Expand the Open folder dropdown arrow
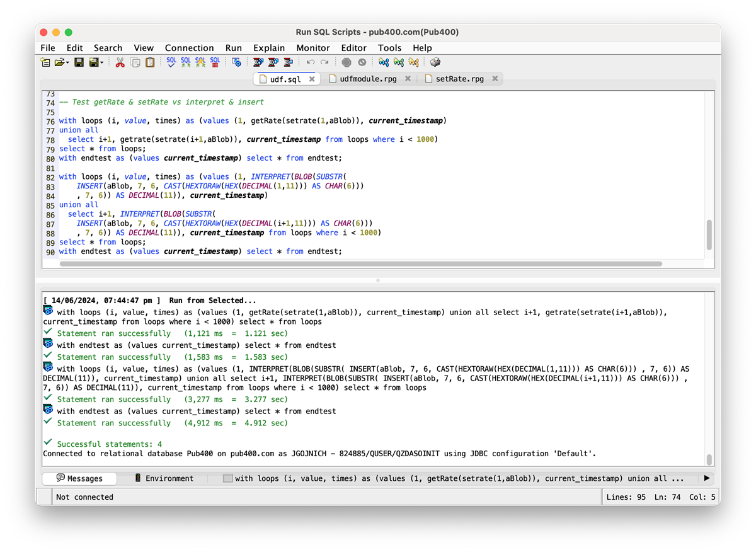 67,62
